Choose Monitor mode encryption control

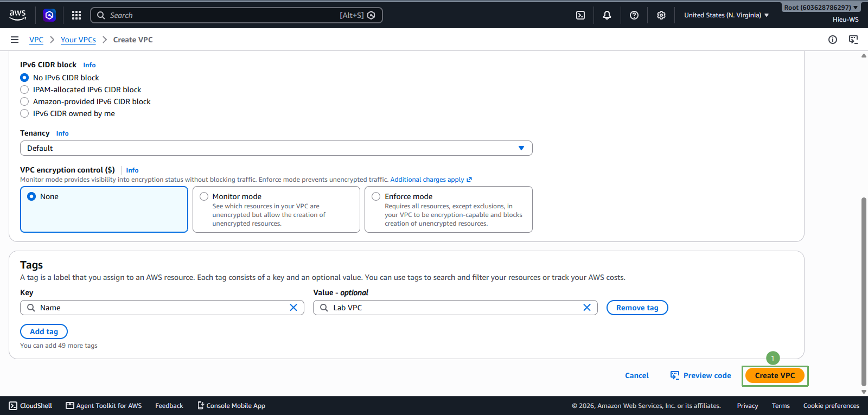[276, 209]
